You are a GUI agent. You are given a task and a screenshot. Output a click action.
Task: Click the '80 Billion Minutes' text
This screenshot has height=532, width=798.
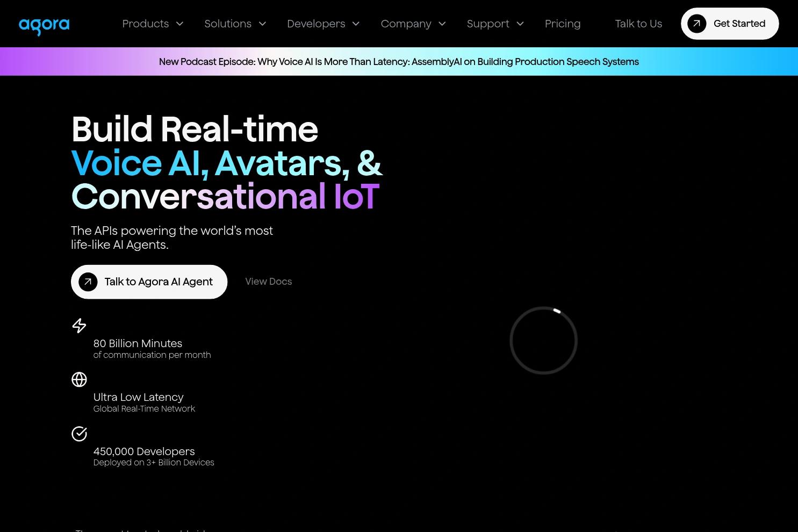(138, 343)
